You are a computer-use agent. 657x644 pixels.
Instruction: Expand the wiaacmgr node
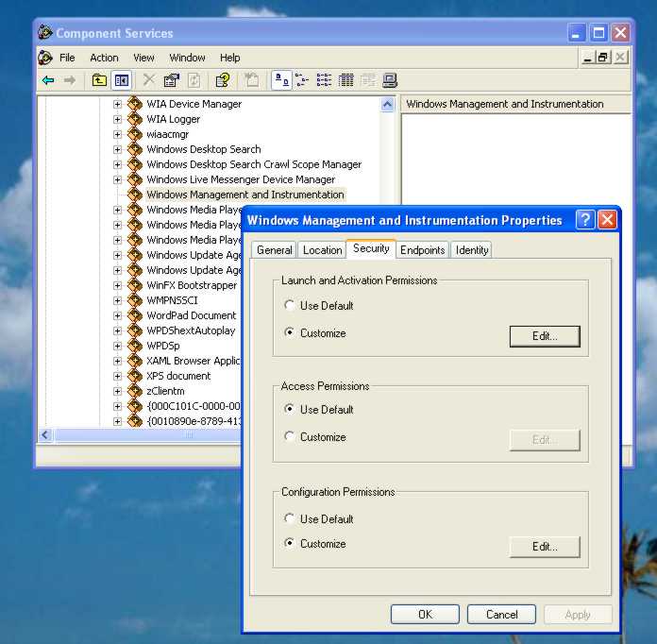[x=117, y=134]
